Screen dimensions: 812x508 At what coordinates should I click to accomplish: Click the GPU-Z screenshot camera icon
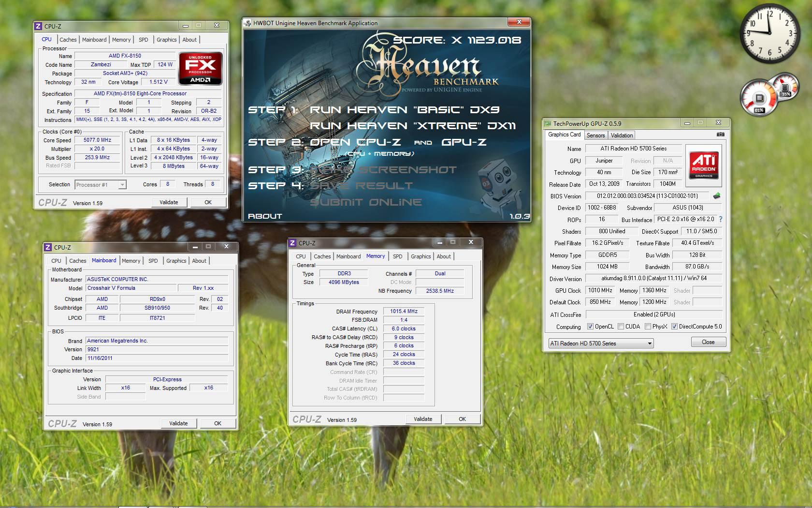pos(720,134)
